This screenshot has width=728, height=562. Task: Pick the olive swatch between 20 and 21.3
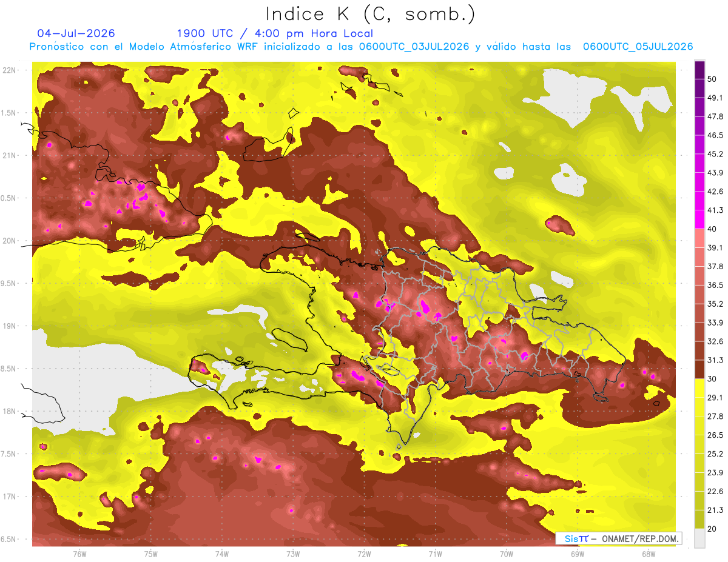[699, 520]
